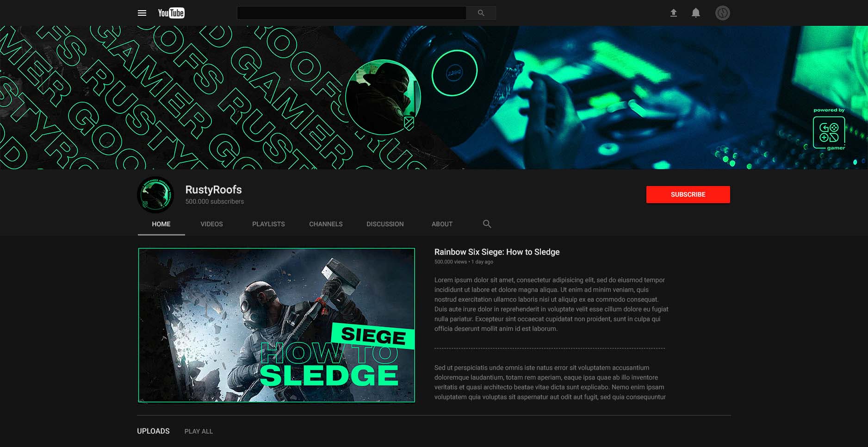
Task: Click the 500.000 views • 1 day ago text
Action: pyautogui.click(x=464, y=262)
